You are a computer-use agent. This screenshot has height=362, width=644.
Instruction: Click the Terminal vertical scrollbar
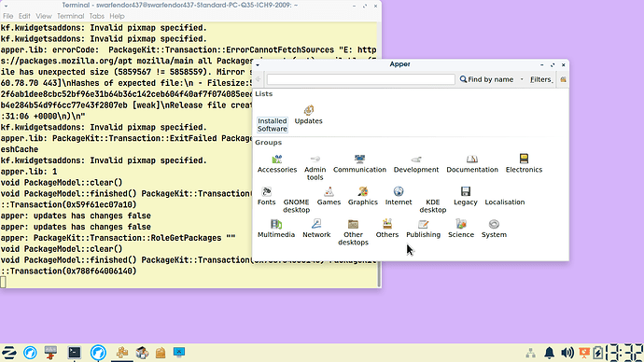point(379,154)
